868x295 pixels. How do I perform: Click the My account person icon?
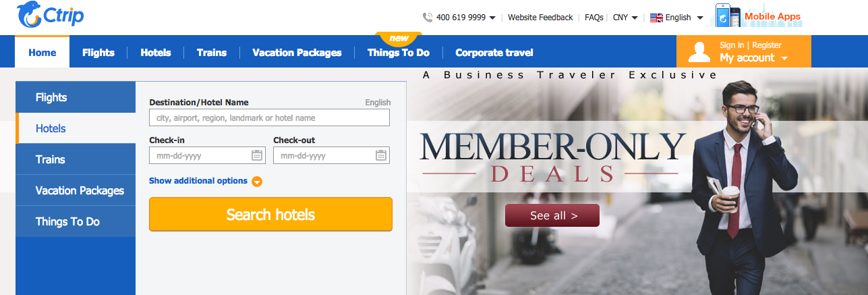pos(699,53)
